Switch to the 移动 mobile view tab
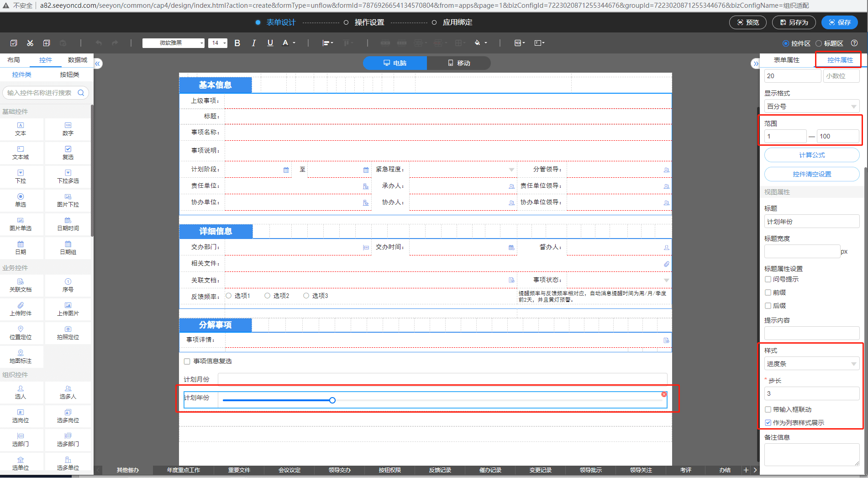 pyautogui.click(x=459, y=63)
